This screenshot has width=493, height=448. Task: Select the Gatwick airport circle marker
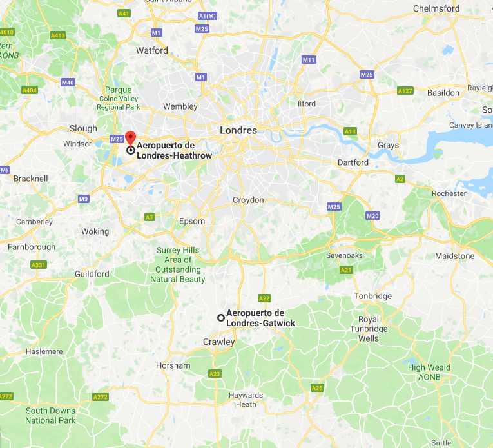[x=221, y=318]
